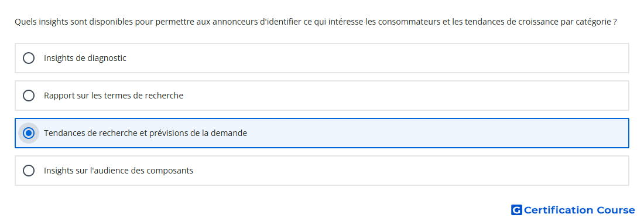644x221 pixels.
Task: Click the "Rapport sur les termes de recherche" label
Action: pyautogui.click(x=114, y=96)
